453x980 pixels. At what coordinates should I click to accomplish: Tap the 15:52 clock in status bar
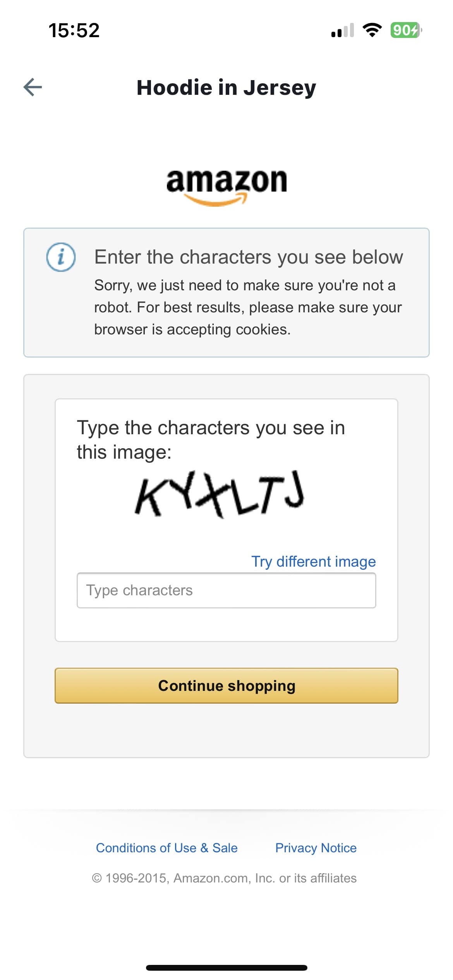click(x=74, y=31)
